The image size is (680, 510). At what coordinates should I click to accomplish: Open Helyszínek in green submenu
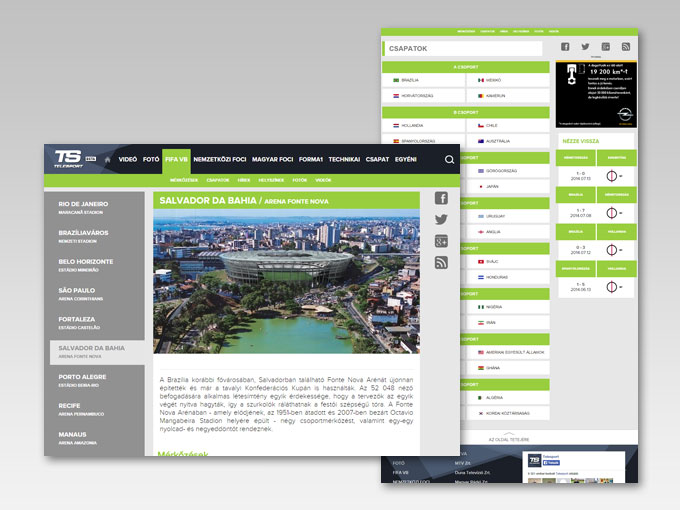pos(271,180)
